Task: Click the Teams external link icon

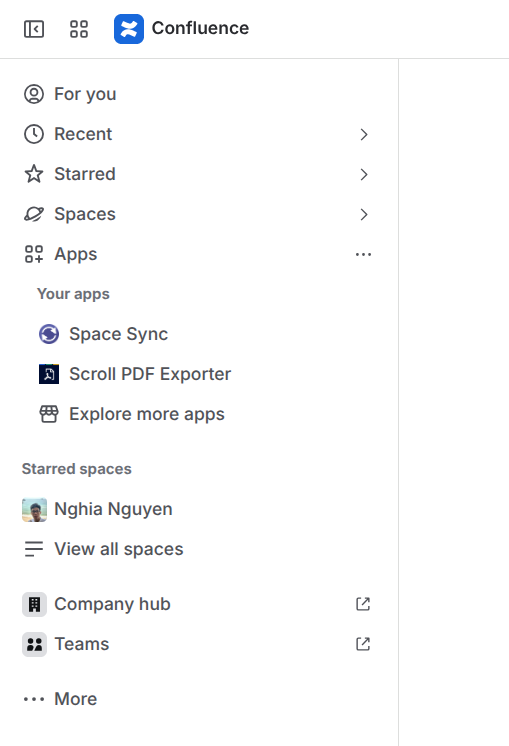Action: click(363, 644)
